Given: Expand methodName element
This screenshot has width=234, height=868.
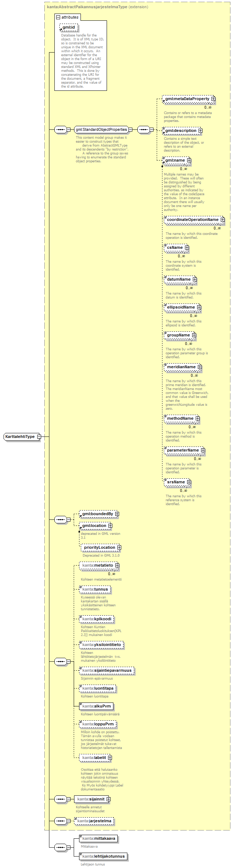Looking at the screenshot, I should [198, 418].
